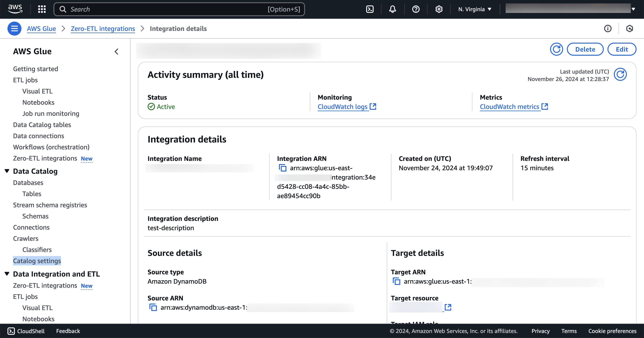Viewport: 644px width, 338px height.
Task: Open the info panel icon
Action: (x=608, y=29)
